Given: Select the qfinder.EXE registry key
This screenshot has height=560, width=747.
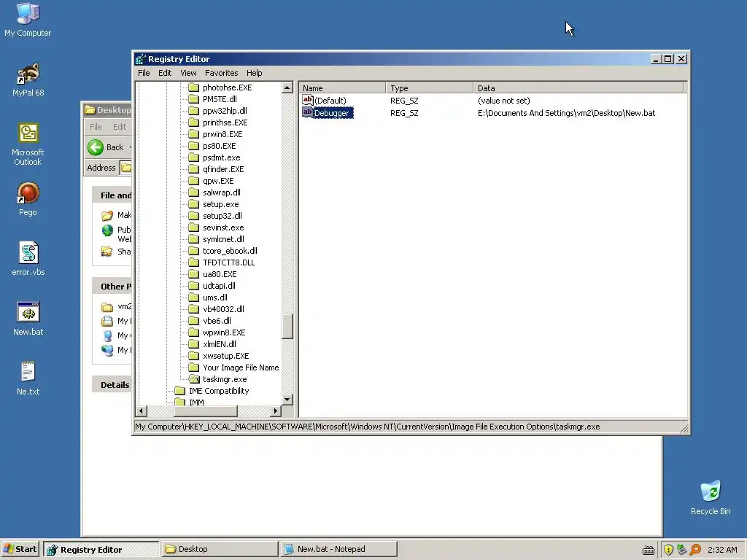Looking at the screenshot, I should pos(223,169).
